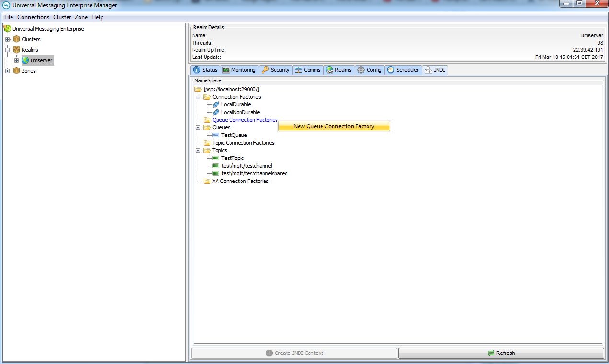Select the nsp://localhost:29000 root label

231,89
